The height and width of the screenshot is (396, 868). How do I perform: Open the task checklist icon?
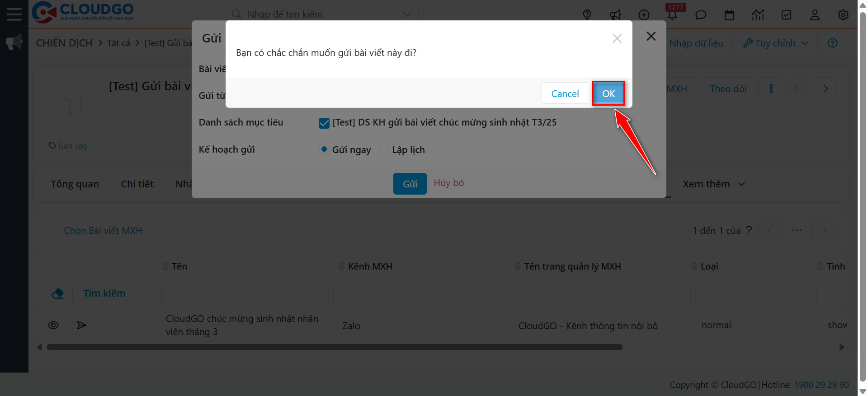tap(786, 15)
